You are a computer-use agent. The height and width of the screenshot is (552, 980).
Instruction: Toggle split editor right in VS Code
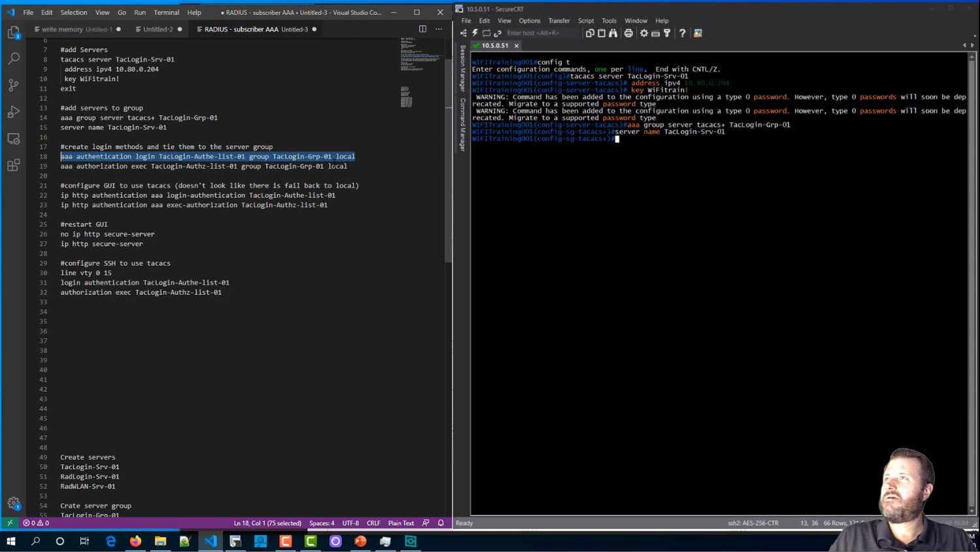point(423,29)
